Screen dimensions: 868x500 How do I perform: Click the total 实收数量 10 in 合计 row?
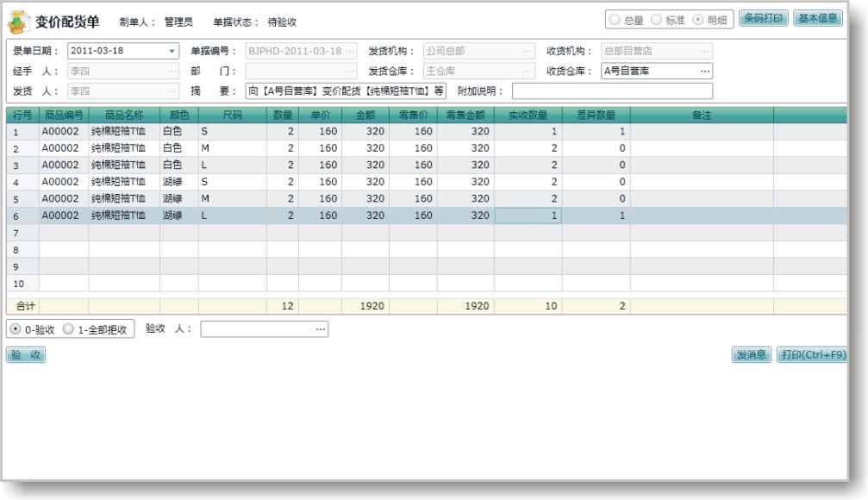coord(528,306)
